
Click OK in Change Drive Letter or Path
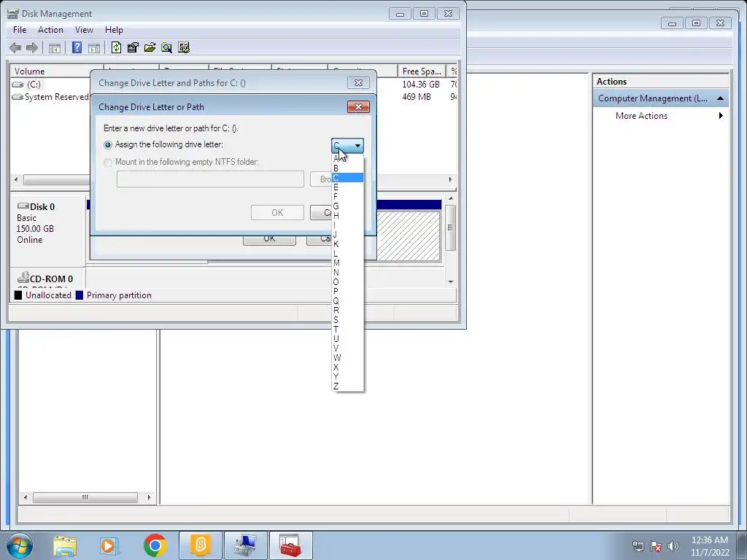[277, 212]
